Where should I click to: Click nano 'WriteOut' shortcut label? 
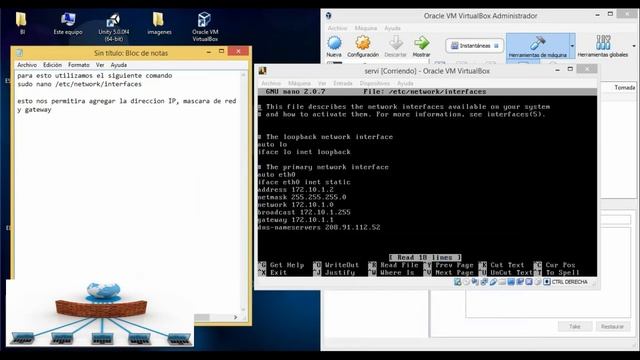[342, 265]
